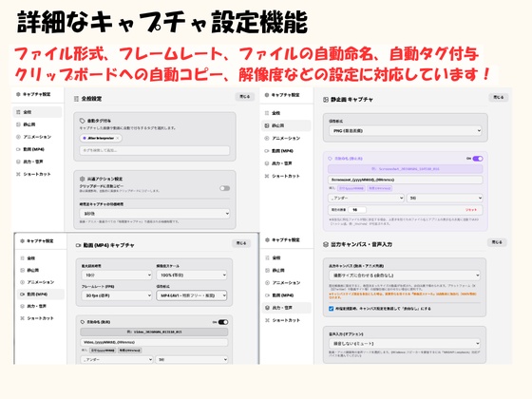Click 閉じる button in 静止画キャプチャ panel
Screen dimensions: 532x399
coord(498,97)
